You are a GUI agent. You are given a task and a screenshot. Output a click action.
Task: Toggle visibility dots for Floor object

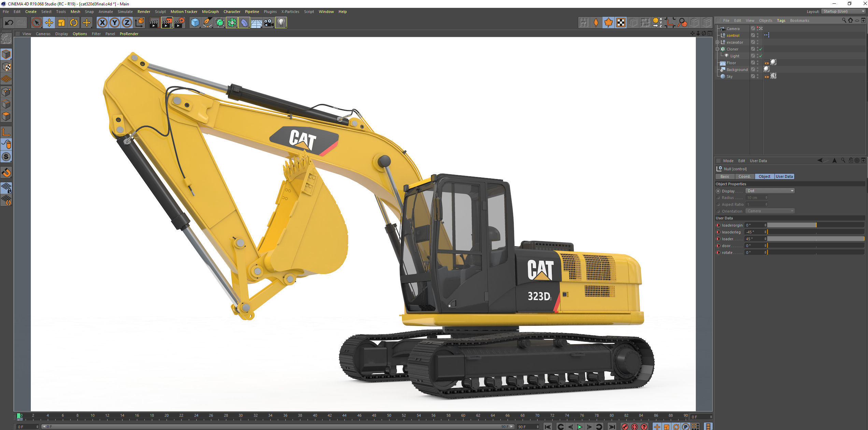pyautogui.click(x=757, y=63)
